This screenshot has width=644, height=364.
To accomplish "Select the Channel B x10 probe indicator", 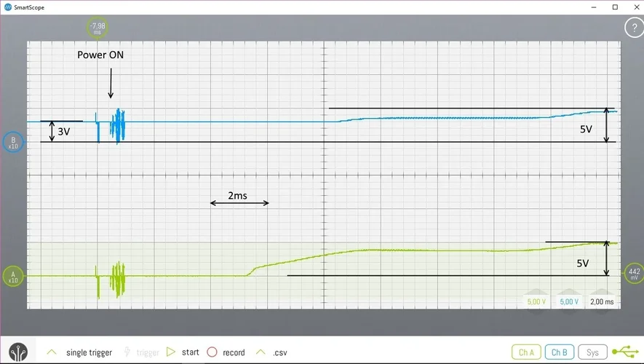I will pos(13,142).
